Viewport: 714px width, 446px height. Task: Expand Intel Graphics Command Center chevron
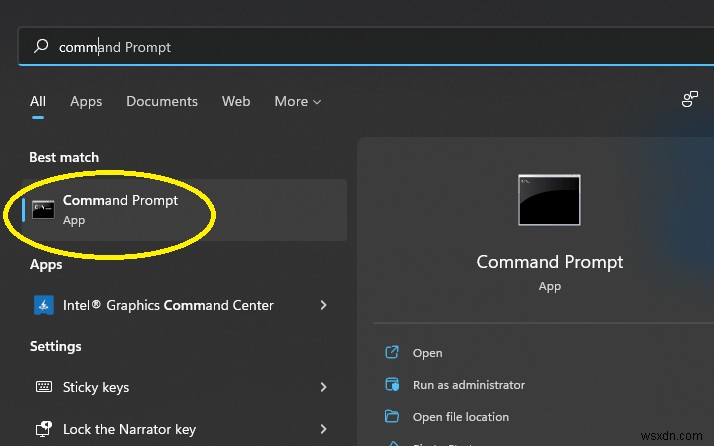(x=323, y=305)
